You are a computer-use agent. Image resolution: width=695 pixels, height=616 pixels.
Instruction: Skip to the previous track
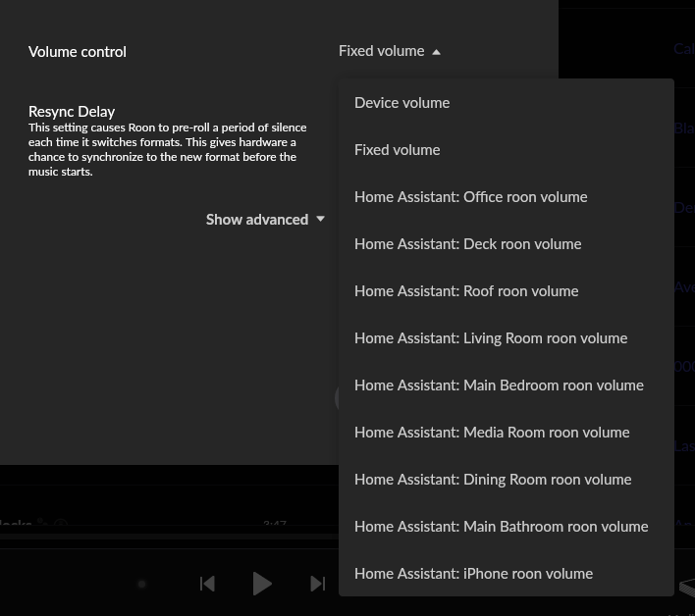pyautogui.click(x=207, y=584)
